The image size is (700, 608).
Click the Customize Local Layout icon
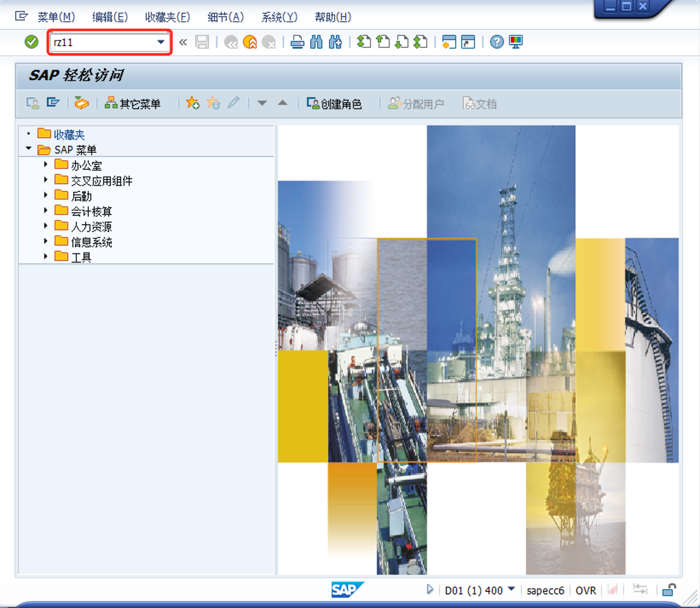(515, 42)
